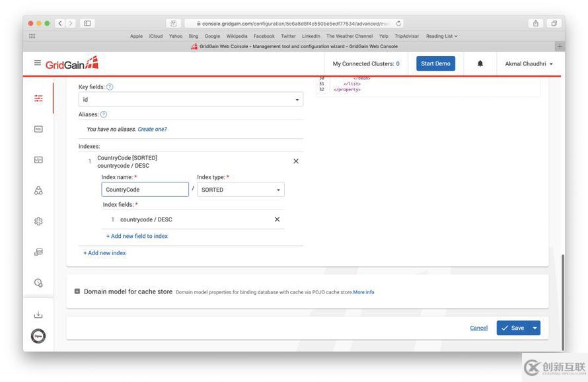
Task: Open the Akmal Chaudhri user menu
Action: 529,63
